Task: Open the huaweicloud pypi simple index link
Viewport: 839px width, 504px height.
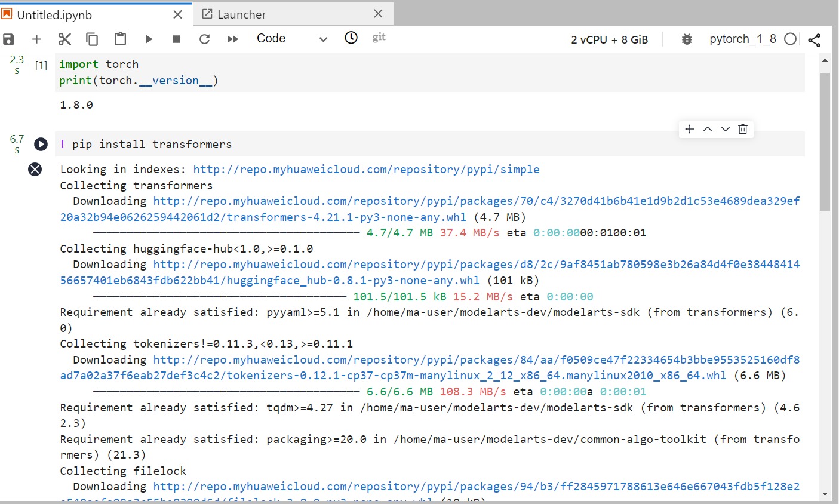Action: point(366,170)
